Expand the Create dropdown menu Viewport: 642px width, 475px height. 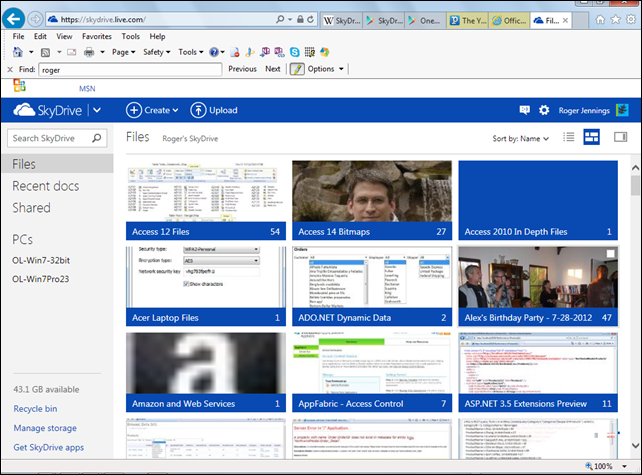(x=153, y=110)
